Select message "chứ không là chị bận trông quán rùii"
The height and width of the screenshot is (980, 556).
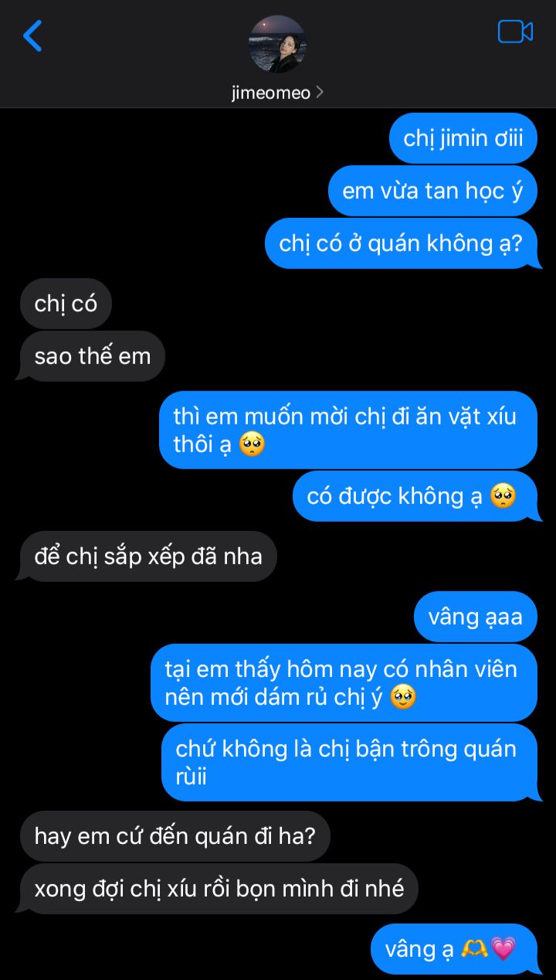(351, 762)
